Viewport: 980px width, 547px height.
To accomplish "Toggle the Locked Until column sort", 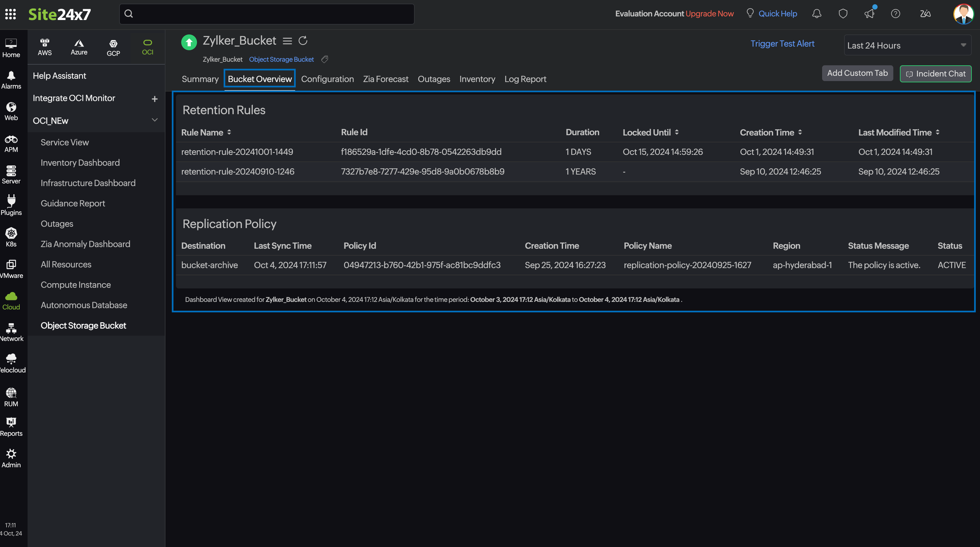I will (x=677, y=132).
